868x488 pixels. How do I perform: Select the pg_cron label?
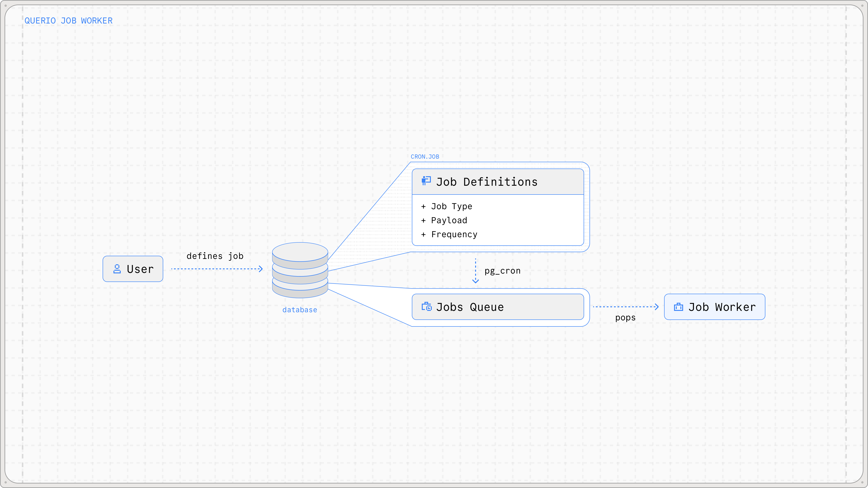click(502, 271)
